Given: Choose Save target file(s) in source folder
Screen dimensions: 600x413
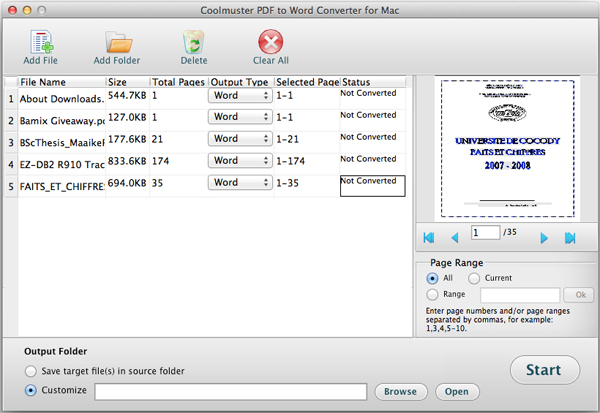Looking at the screenshot, I should pyautogui.click(x=31, y=371).
